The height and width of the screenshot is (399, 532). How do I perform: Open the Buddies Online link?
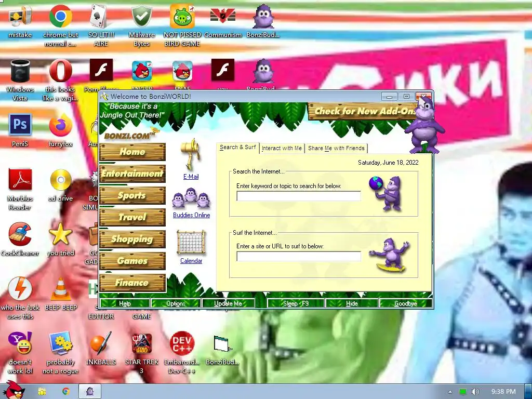pos(191,215)
